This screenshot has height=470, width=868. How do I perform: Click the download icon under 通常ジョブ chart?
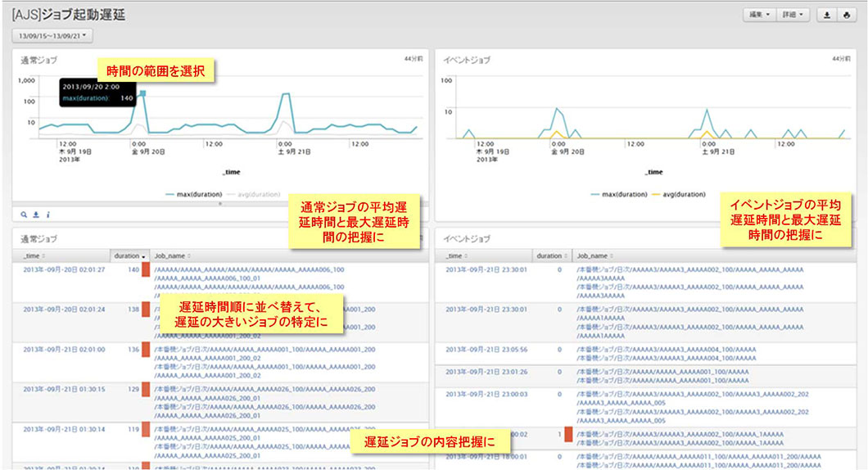point(36,215)
